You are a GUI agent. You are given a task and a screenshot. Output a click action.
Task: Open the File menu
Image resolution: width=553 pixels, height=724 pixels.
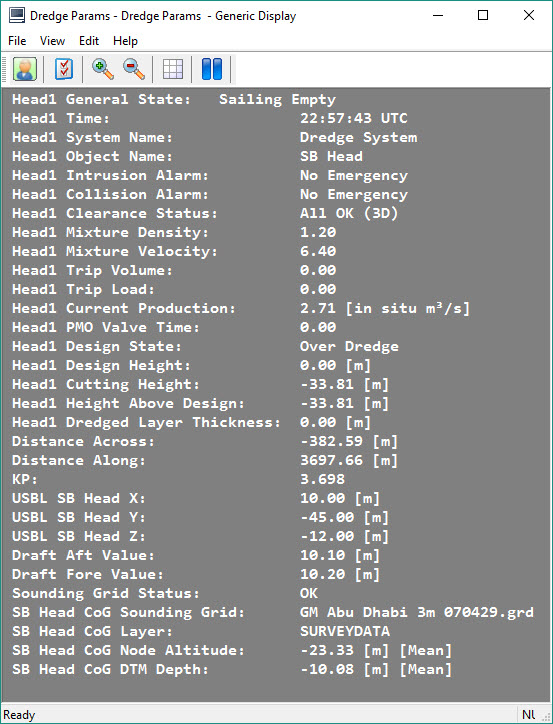coord(17,41)
